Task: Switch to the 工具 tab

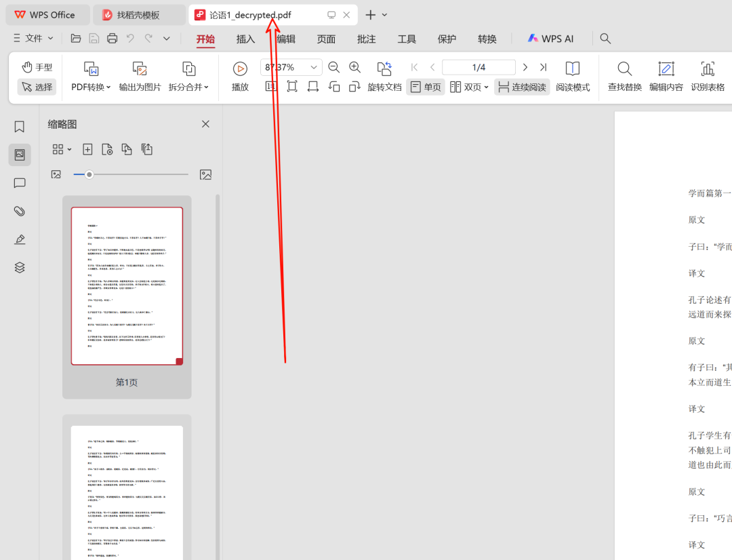Action: pos(407,39)
